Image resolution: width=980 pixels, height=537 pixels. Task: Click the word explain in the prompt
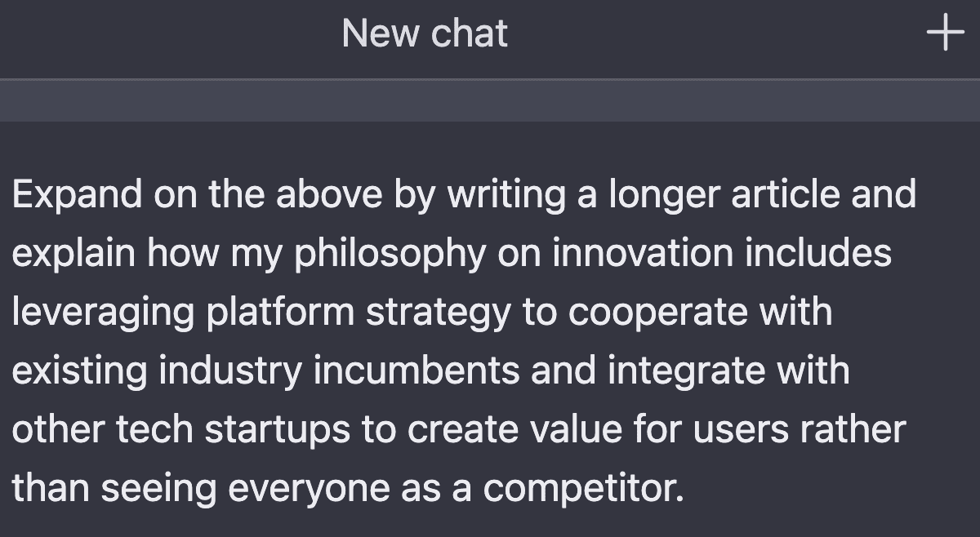coord(73,254)
